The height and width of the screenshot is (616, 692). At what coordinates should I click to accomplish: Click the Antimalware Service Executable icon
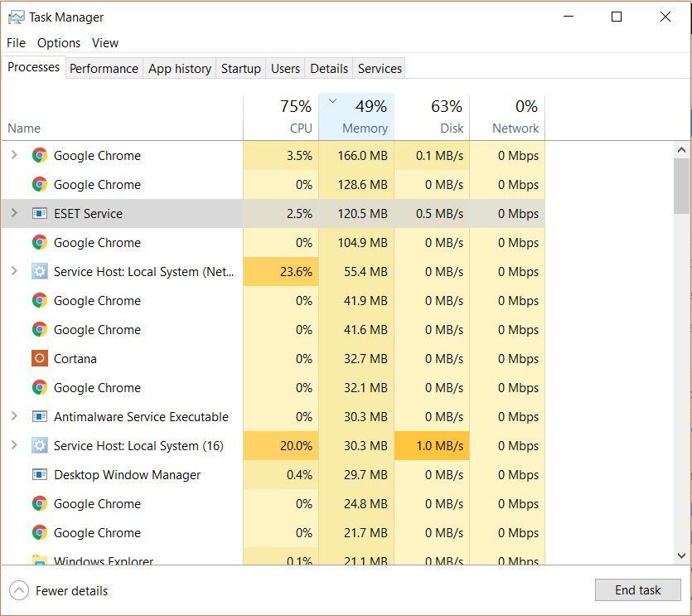(x=40, y=416)
